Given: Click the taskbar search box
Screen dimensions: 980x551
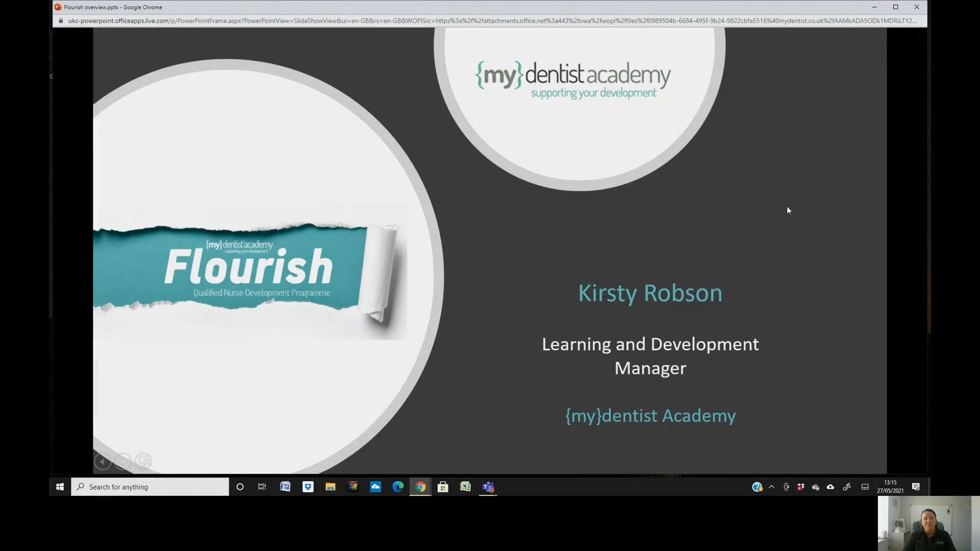Looking at the screenshot, I should 150,487.
